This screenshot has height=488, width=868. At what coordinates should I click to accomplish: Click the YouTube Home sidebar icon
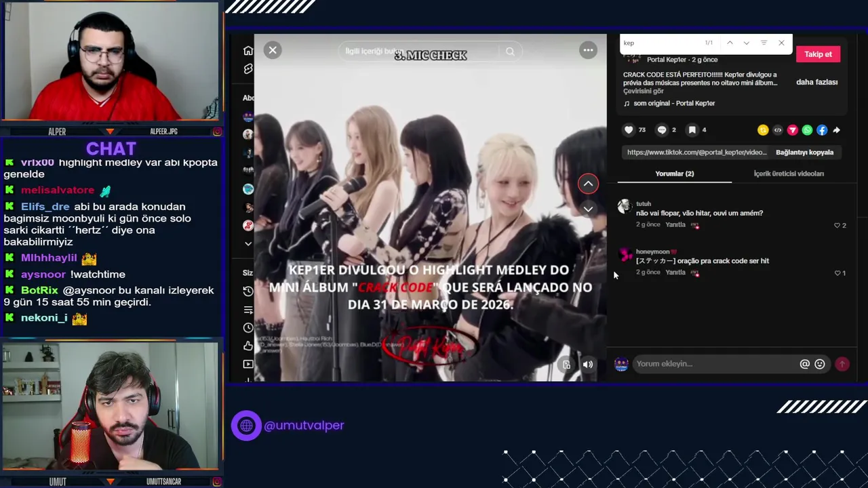coord(248,51)
